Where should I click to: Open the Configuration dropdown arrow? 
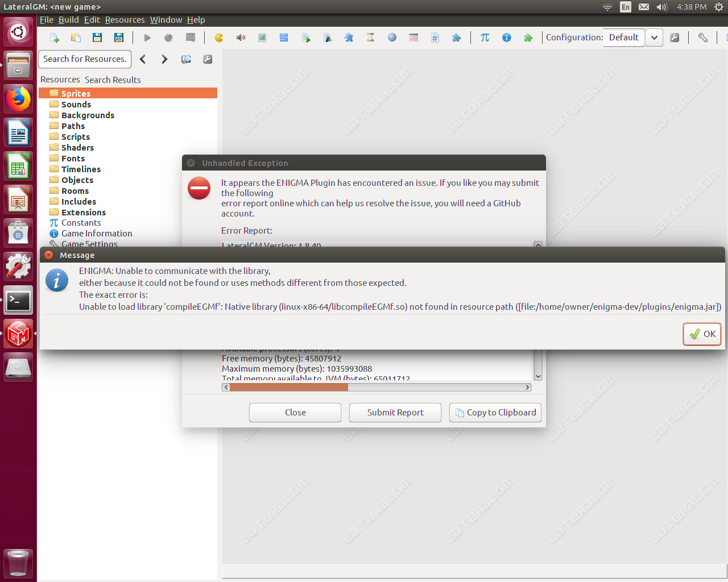pyautogui.click(x=654, y=38)
